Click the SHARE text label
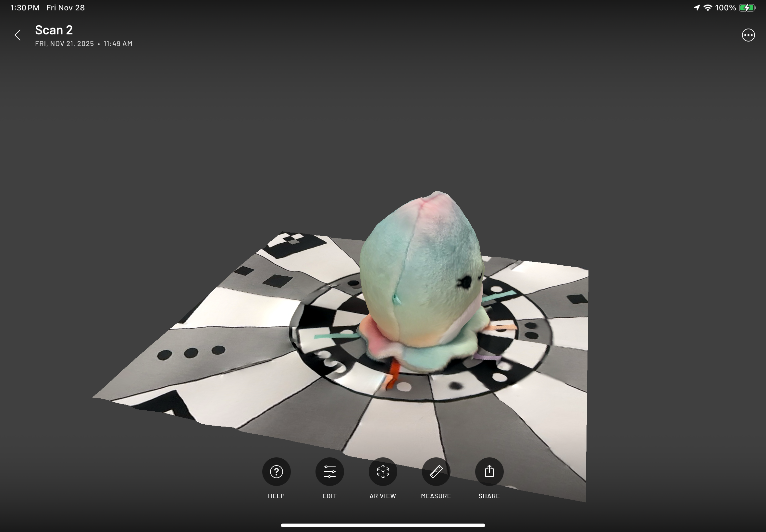Screen dimensions: 766x532 click(489, 496)
